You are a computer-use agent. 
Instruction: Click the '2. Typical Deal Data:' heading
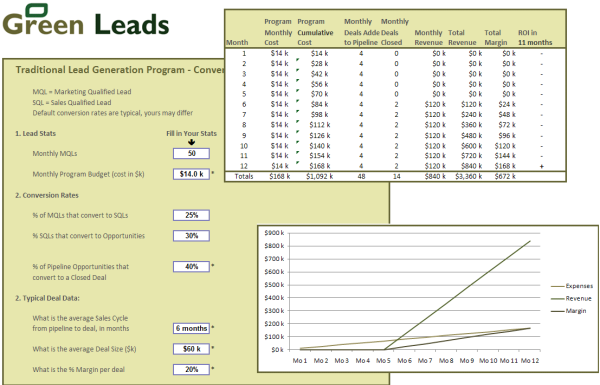click(x=47, y=298)
